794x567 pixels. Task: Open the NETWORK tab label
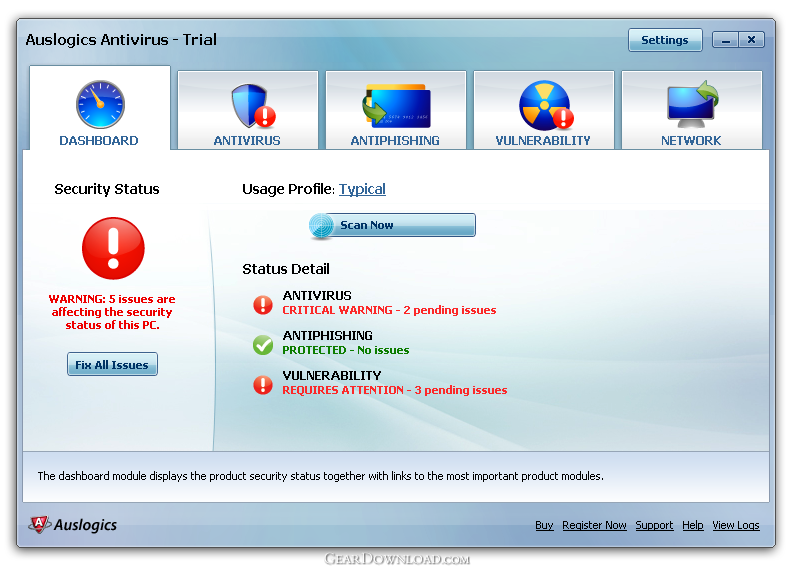[x=691, y=141]
